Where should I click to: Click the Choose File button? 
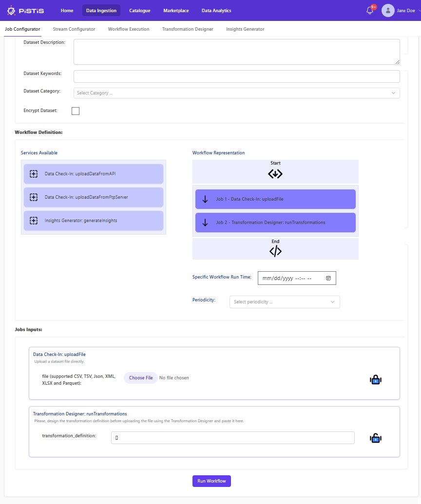141,378
